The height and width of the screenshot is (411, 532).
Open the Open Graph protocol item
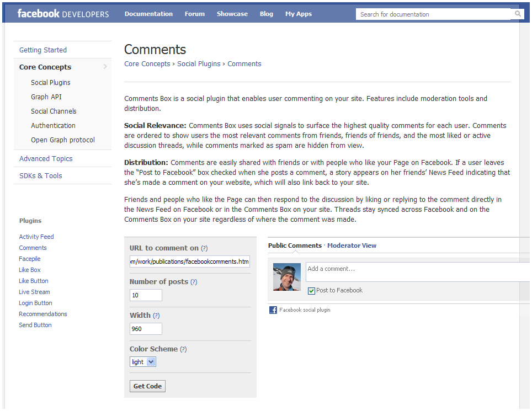(63, 140)
